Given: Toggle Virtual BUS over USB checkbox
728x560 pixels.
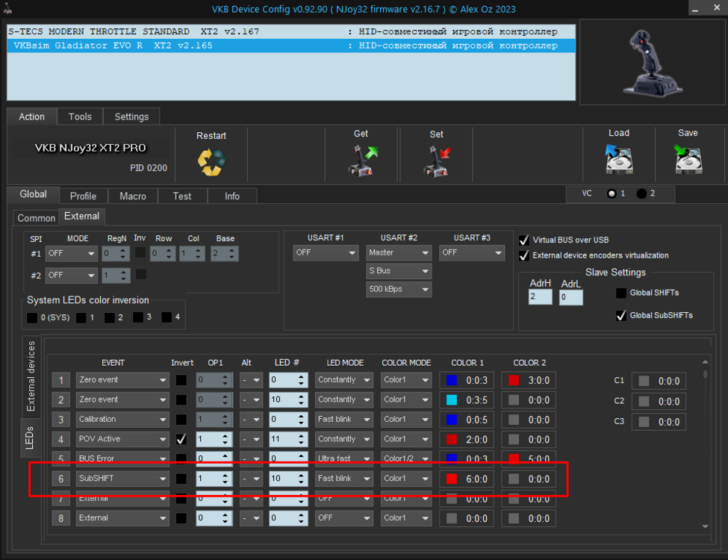Looking at the screenshot, I should pyautogui.click(x=524, y=240).
